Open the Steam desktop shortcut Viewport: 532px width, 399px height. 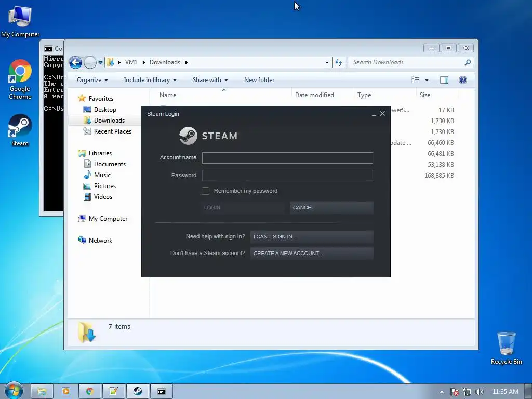20,130
